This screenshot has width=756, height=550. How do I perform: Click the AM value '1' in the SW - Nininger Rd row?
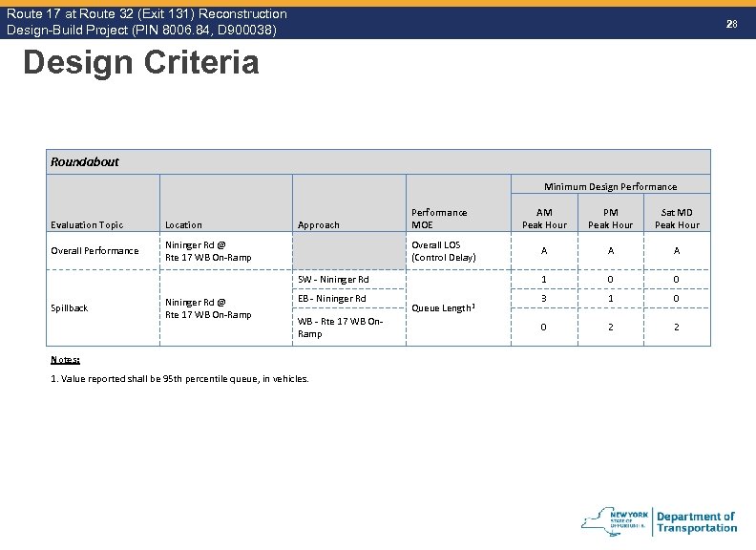544,280
